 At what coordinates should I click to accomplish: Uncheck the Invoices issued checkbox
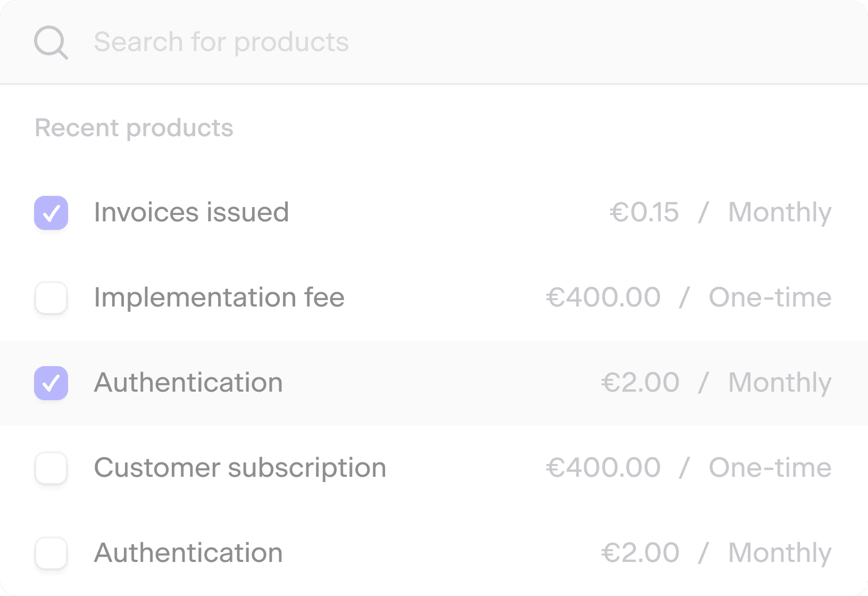coord(51,213)
